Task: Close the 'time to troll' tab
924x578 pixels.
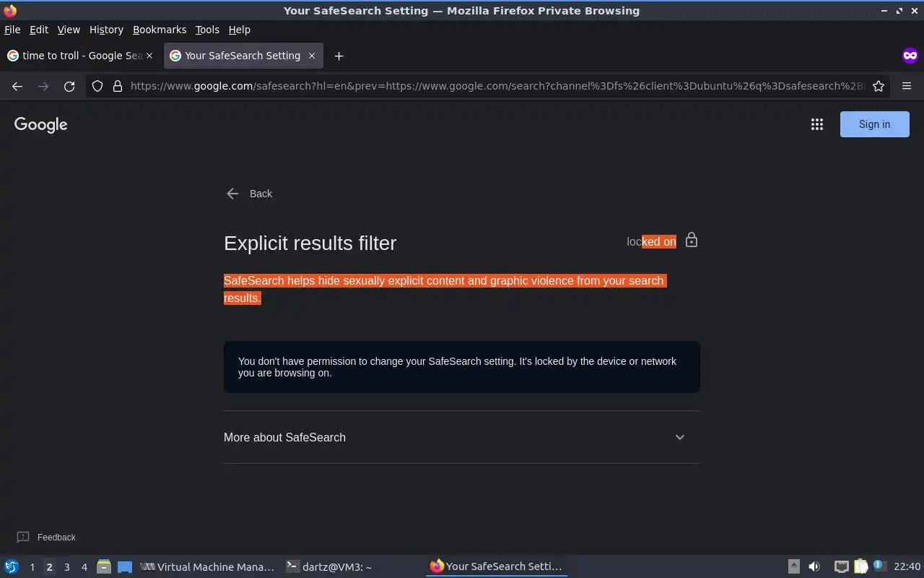Action: (149, 56)
